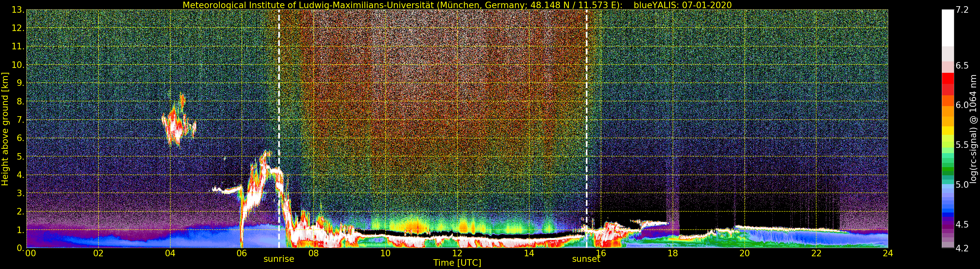Click the sunset label below the time axis
This screenshot has width=980, height=269.
click(x=586, y=259)
